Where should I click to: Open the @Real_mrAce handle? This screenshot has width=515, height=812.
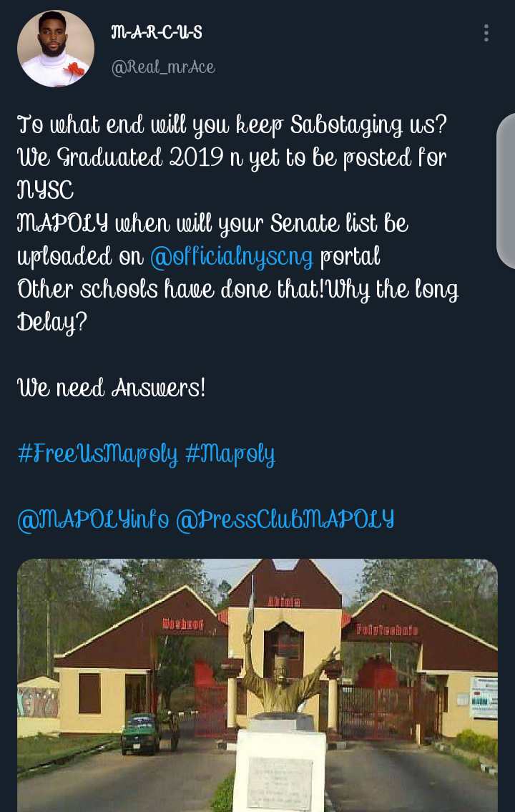click(x=163, y=67)
